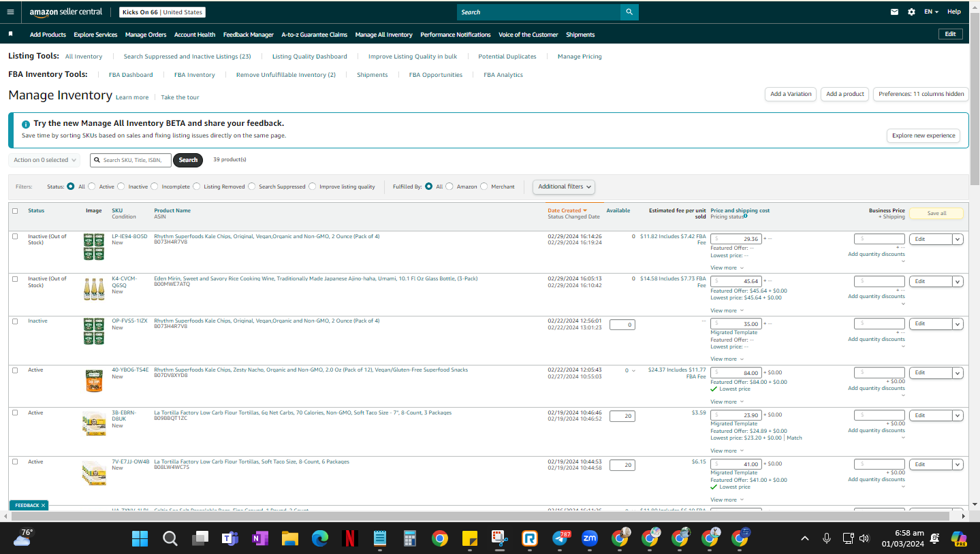This screenshot has height=554, width=980.
Task: Click the Add a product button
Action: pos(845,94)
